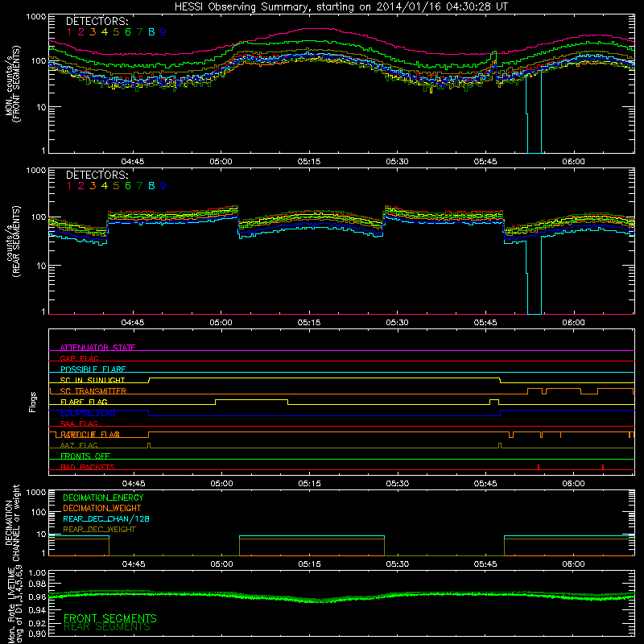644x644 pixels.
Task: Click counts/s (REAR SEGMENTS) axis title
Action: click(x=13, y=241)
